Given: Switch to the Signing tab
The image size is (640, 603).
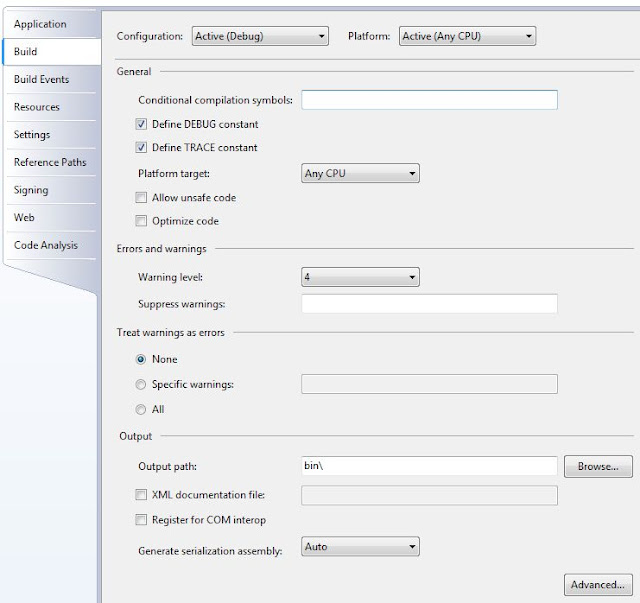Looking at the screenshot, I should pos(51,190).
